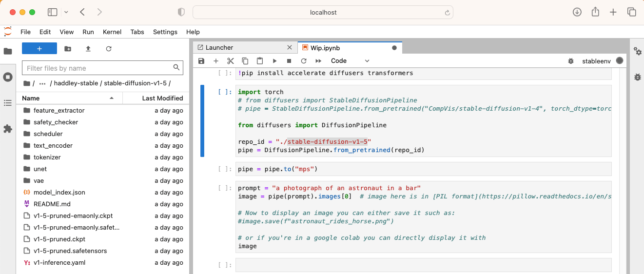Click the Upload Files icon
The height and width of the screenshot is (274, 644).
tap(88, 49)
